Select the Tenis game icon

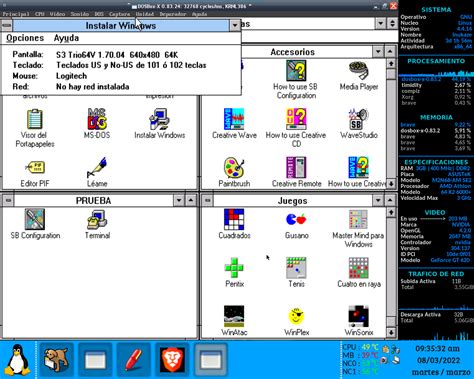(296, 268)
